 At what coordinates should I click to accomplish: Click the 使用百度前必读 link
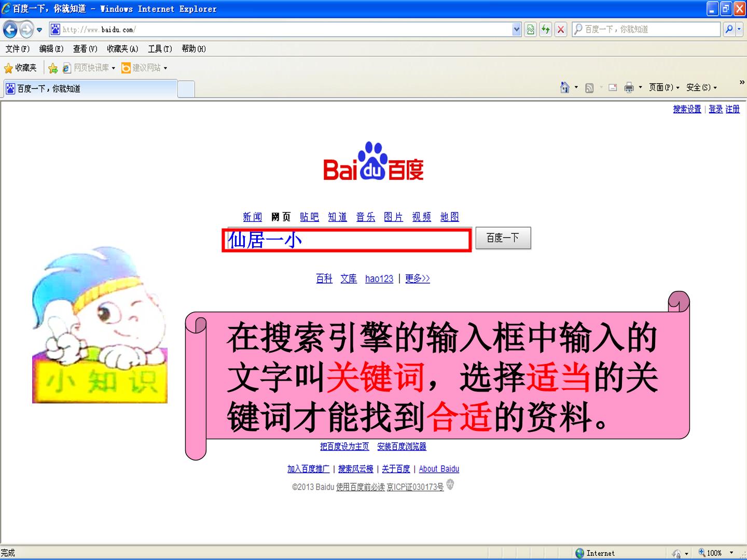(x=361, y=487)
